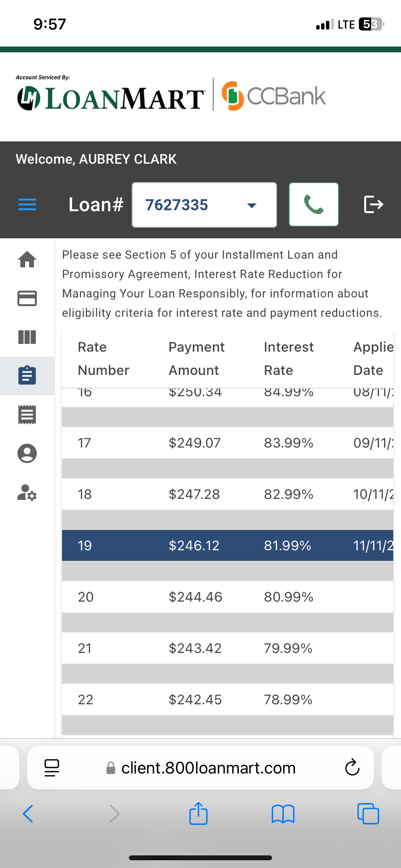Tap the Safari reload page button

(x=352, y=768)
